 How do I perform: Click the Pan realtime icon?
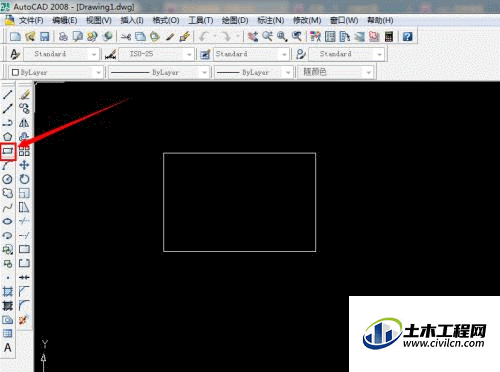click(x=253, y=36)
